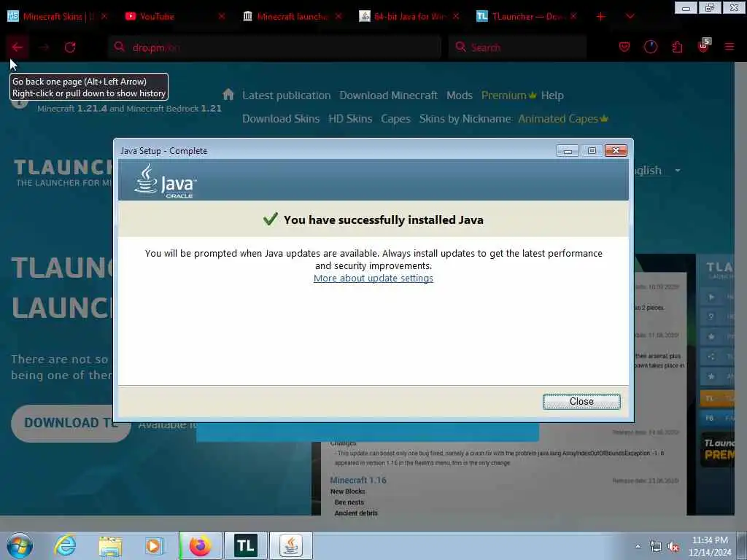Image resolution: width=747 pixels, height=560 pixels.
Task: Switch to the Minecraft launcher tab
Action: [292, 16]
